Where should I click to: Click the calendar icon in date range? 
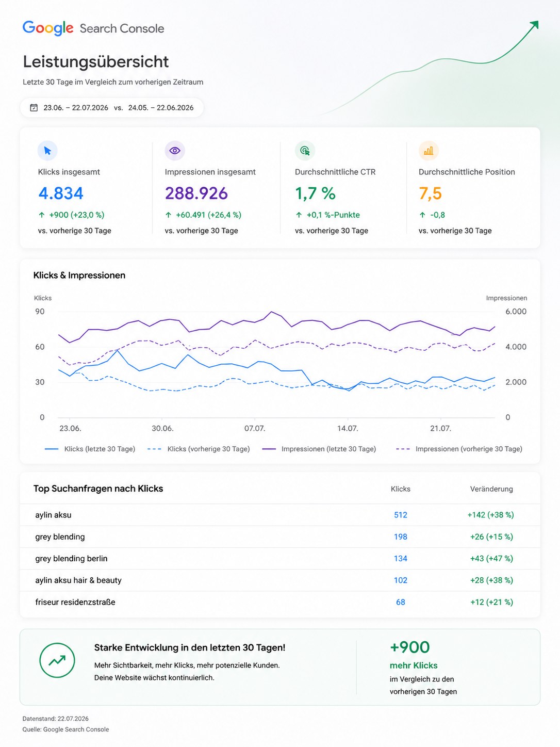34,108
